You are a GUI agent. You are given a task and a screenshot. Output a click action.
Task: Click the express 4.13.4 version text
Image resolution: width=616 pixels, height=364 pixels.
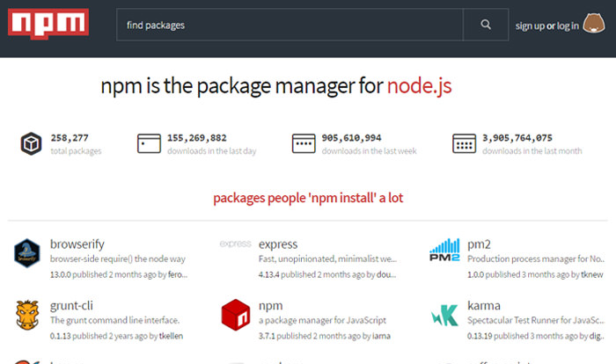coord(268,275)
